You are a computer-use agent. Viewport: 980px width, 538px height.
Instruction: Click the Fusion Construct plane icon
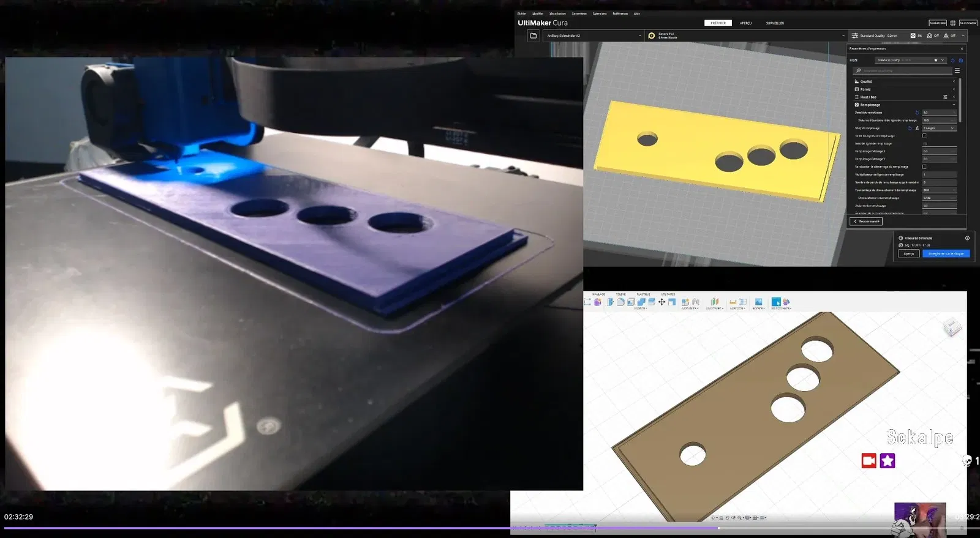click(715, 302)
